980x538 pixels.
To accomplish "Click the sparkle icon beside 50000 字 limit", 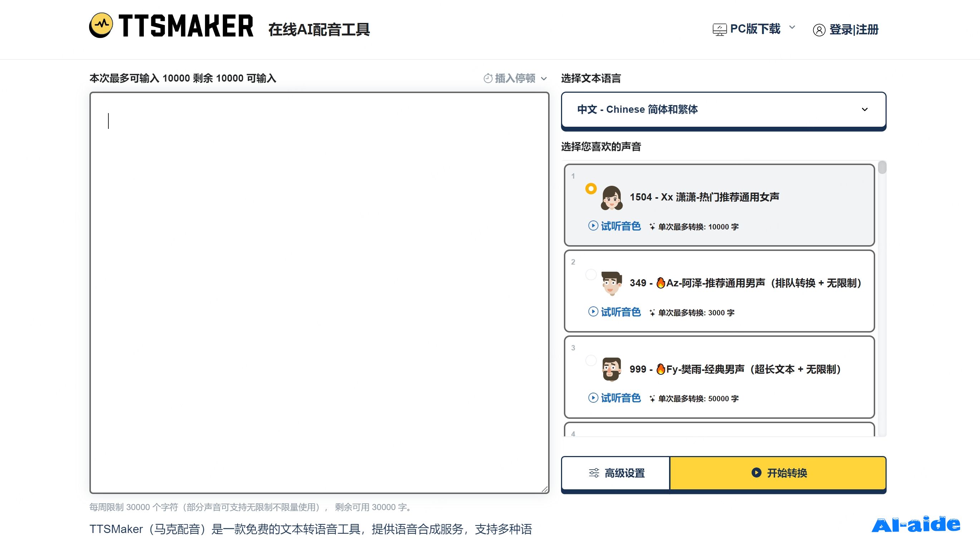I will tap(652, 398).
